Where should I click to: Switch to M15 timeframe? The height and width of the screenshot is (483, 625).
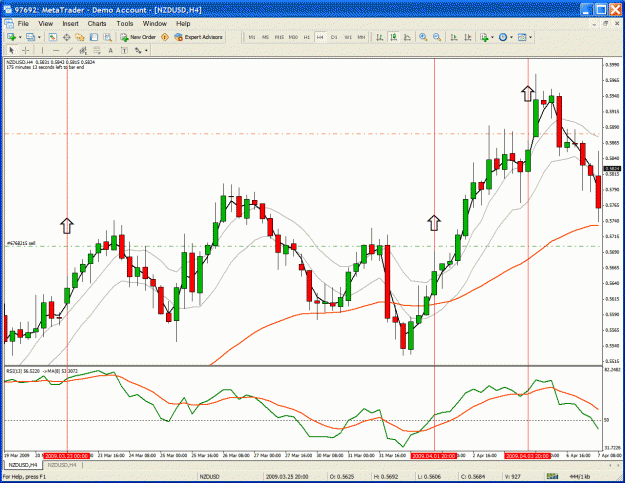click(x=279, y=37)
